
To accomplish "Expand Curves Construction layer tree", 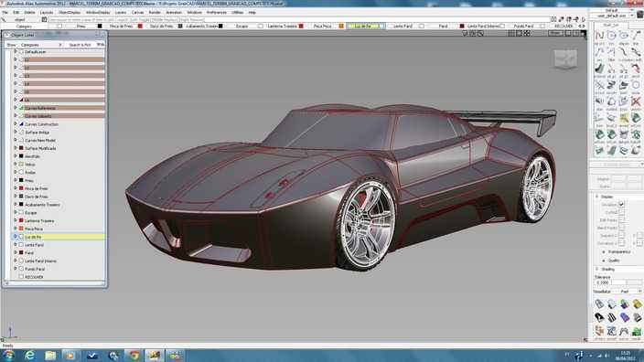I will [16, 124].
